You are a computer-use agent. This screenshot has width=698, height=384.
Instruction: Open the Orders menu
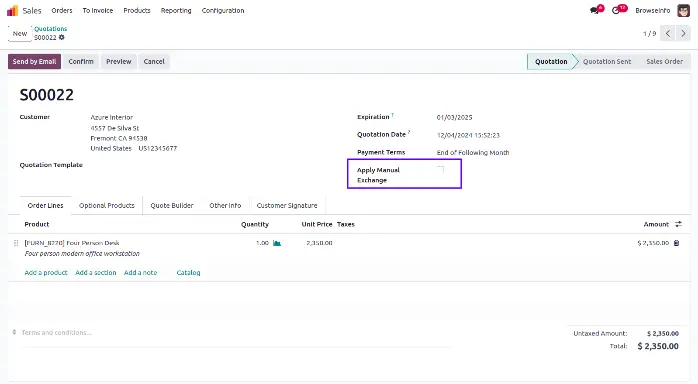61,10
